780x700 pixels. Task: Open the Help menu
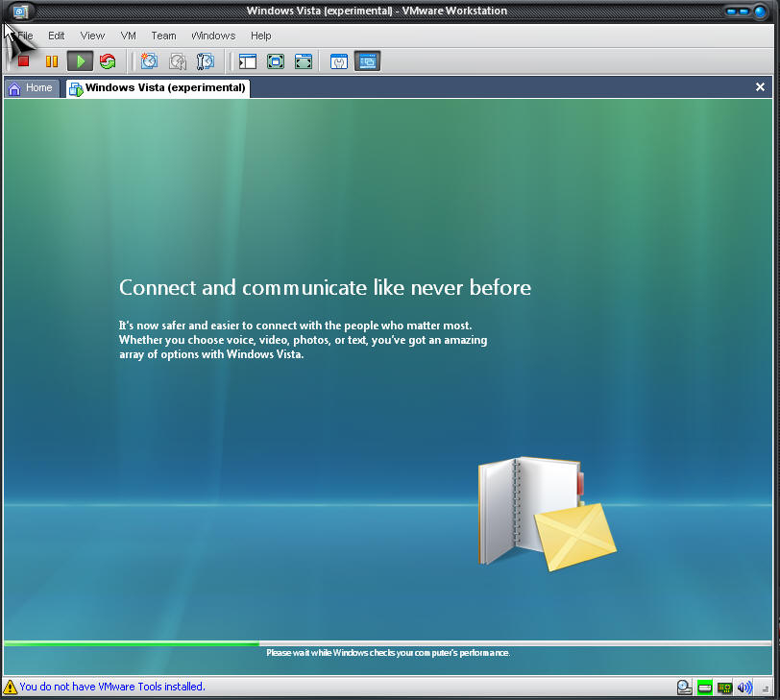(260, 36)
